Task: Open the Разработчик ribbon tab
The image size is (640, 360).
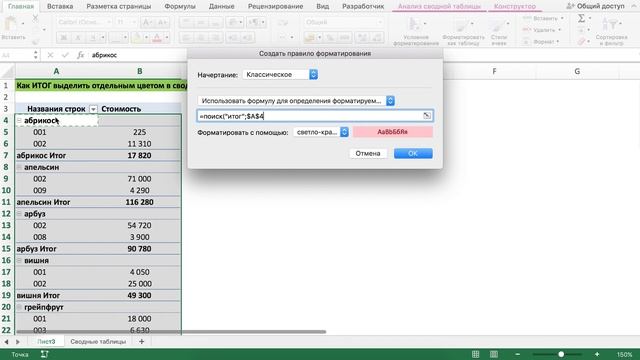Action: point(363,6)
